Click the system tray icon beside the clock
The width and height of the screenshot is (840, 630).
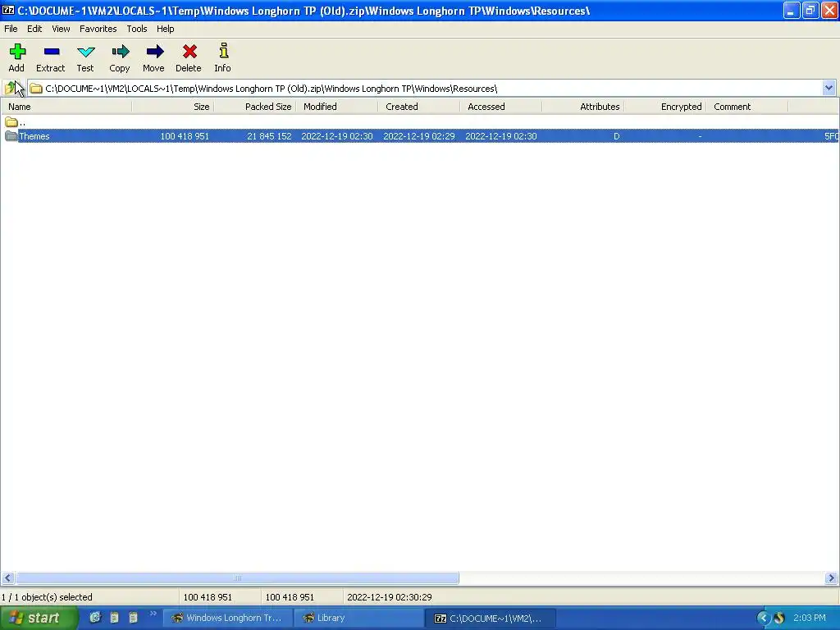(779, 618)
